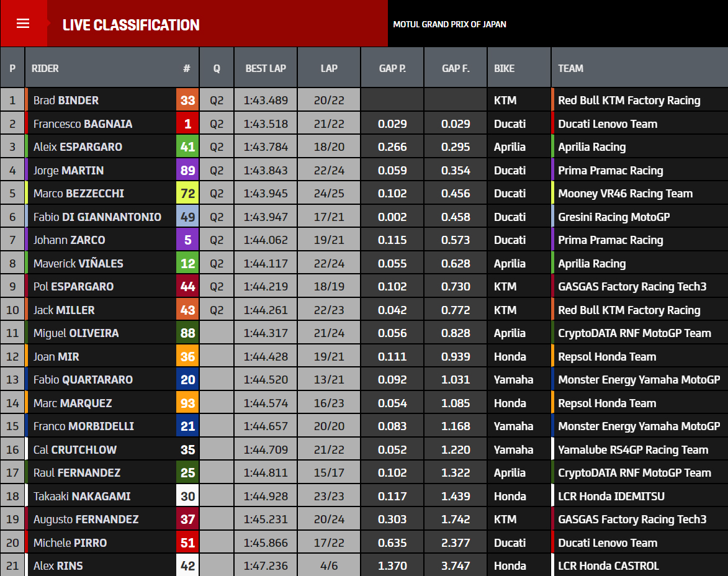Click the MOTUL GRAND PRIX OF JAPAN title
Viewport: 728px width, 576px height.
449,25
